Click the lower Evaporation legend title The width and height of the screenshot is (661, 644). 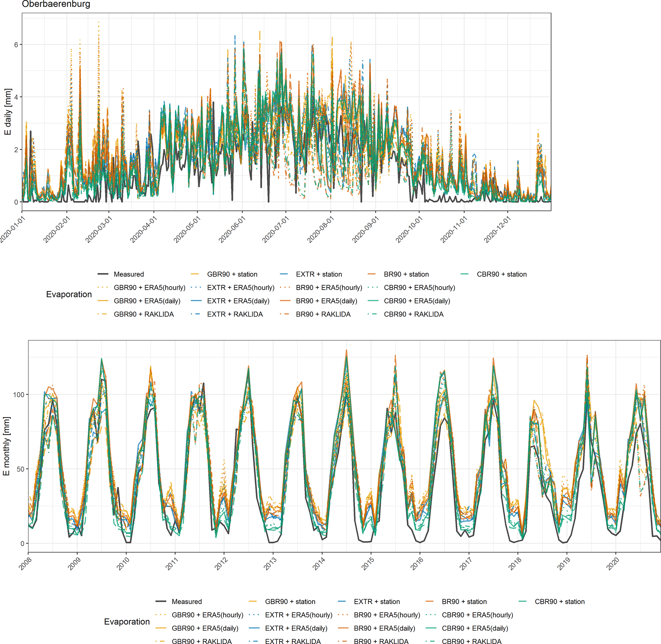pos(127,622)
